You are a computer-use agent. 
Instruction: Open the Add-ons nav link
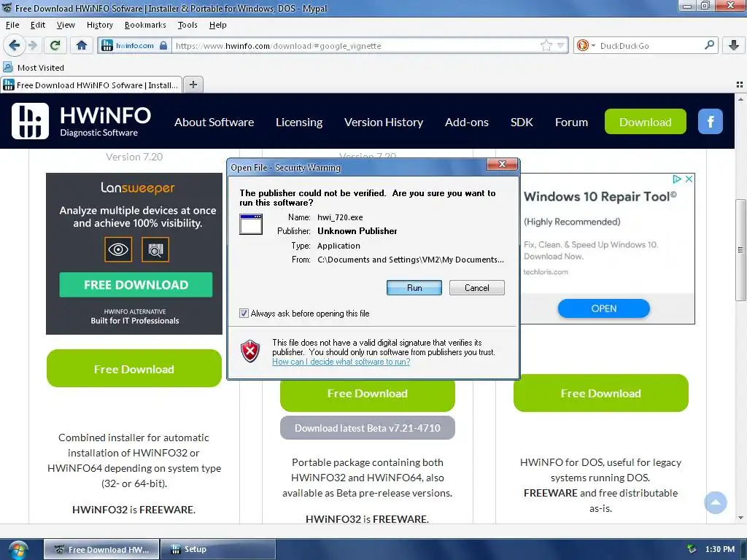click(466, 122)
